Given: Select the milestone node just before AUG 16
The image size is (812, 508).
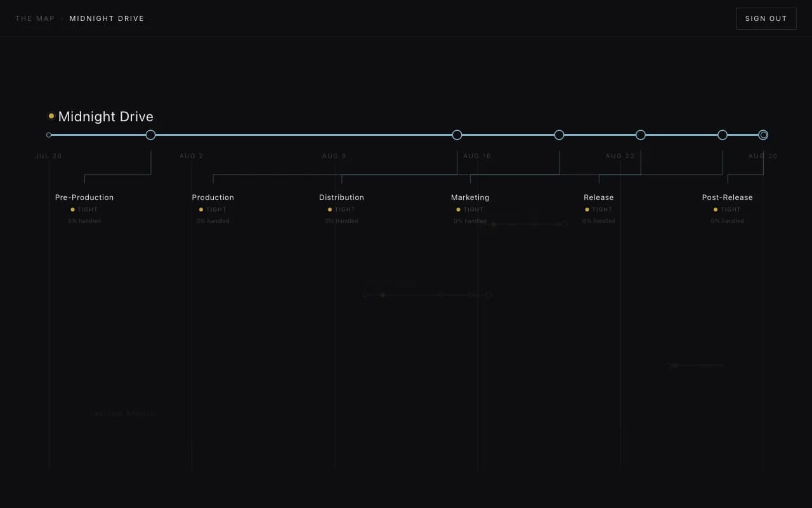Looking at the screenshot, I should (457, 135).
